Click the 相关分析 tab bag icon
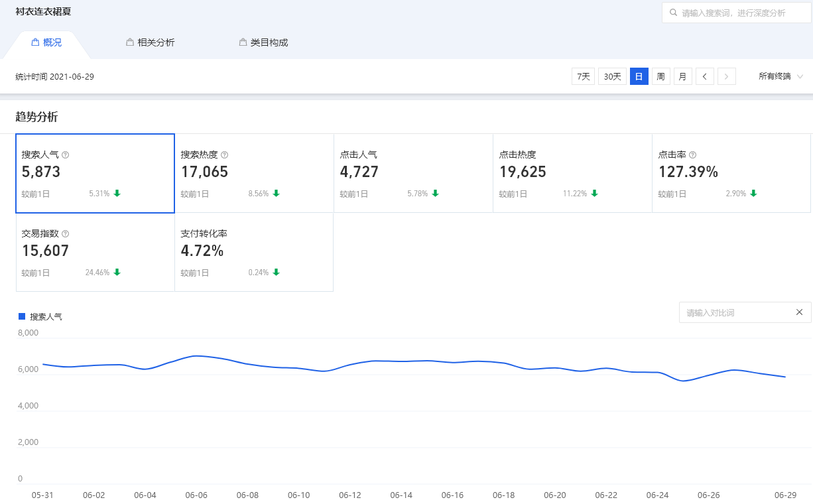 130,42
